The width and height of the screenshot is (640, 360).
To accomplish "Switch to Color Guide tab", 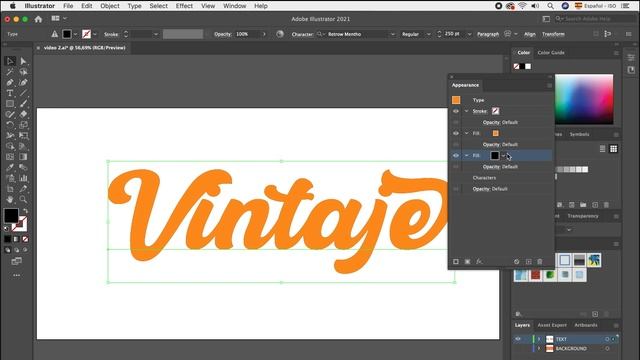I will point(551,53).
